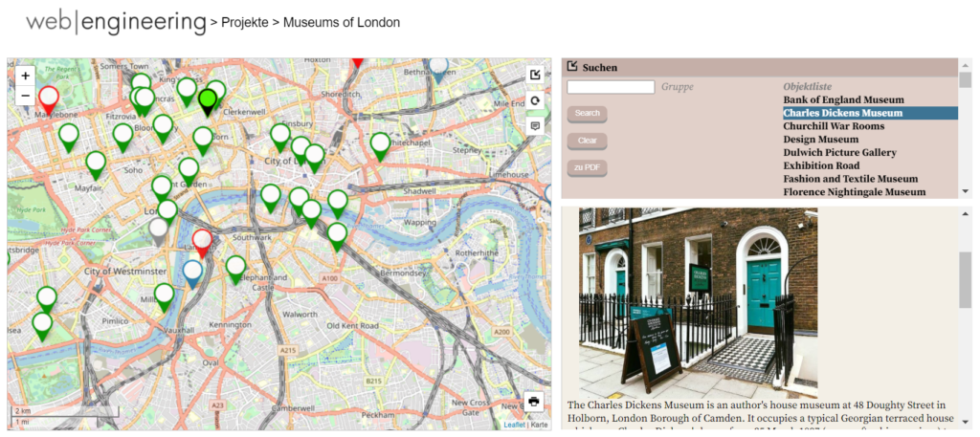Click the map refresh/reset icon
The height and width of the screenshot is (437, 980).
pyautogui.click(x=535, y=100)
